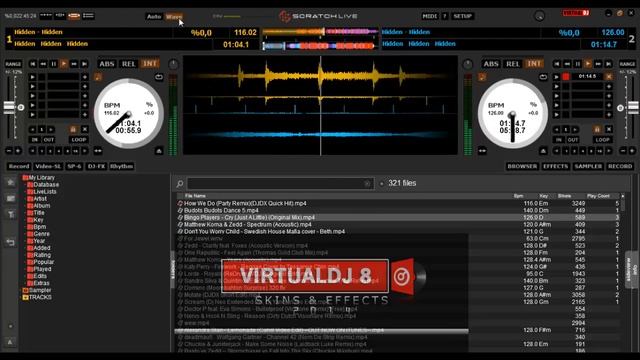
Task: Trigger first cue point on right deck
Action: [x=556, y=77]
